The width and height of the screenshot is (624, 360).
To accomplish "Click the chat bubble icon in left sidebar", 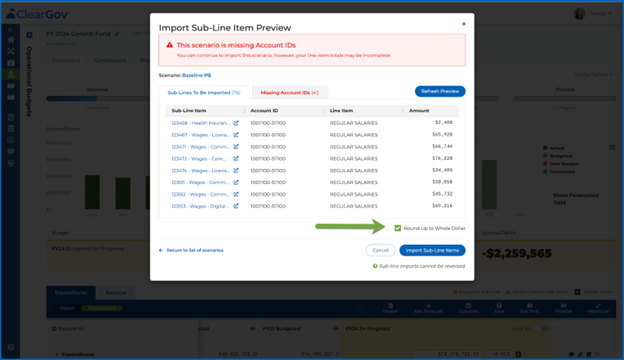I will (11, 152).
